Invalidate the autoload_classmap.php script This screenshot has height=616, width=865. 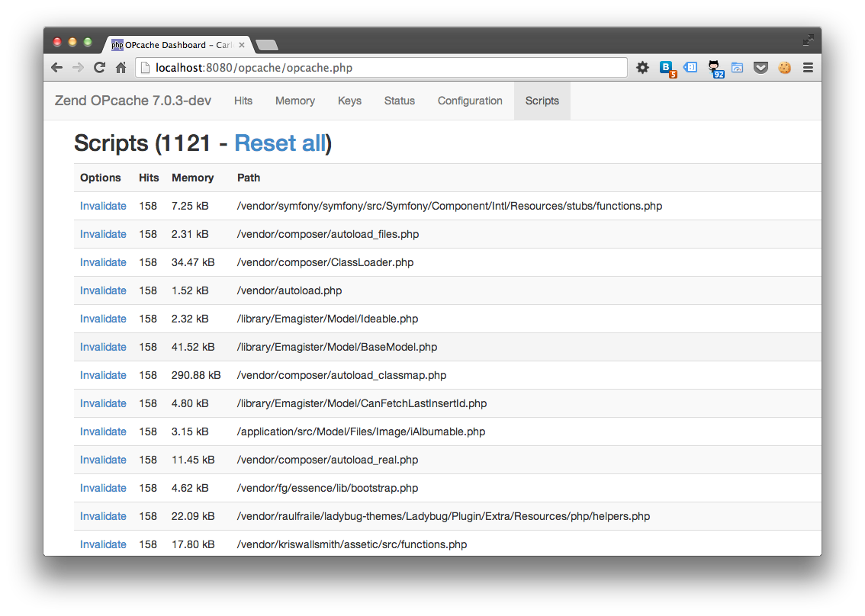[103, 375]
